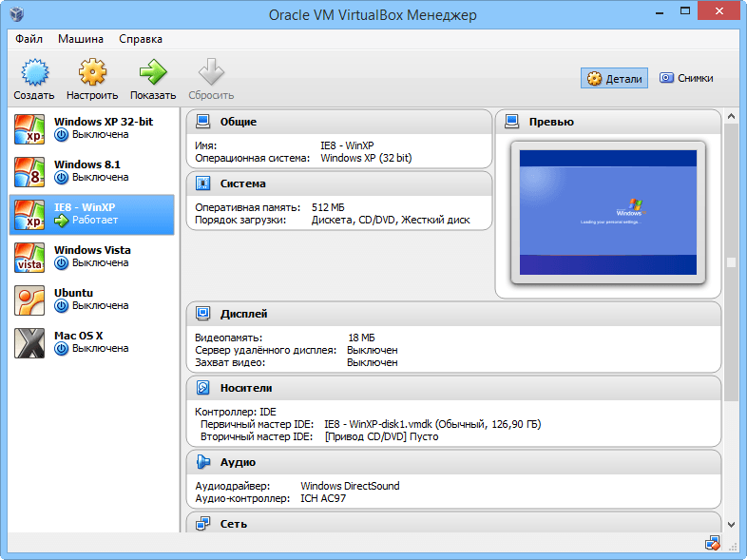Click the details scrollbar down arrow
This screenshot has width=747, height=560.
(x=731, y=525)
